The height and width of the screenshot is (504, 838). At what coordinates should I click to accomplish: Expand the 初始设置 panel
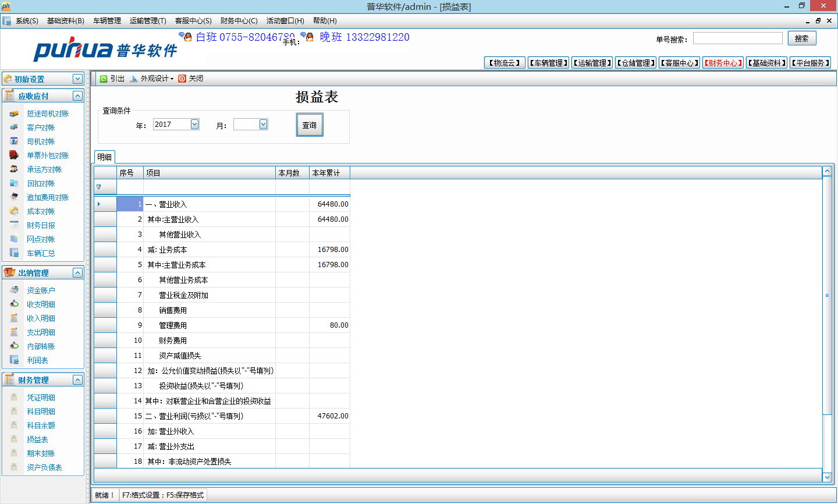coord(77,79)
